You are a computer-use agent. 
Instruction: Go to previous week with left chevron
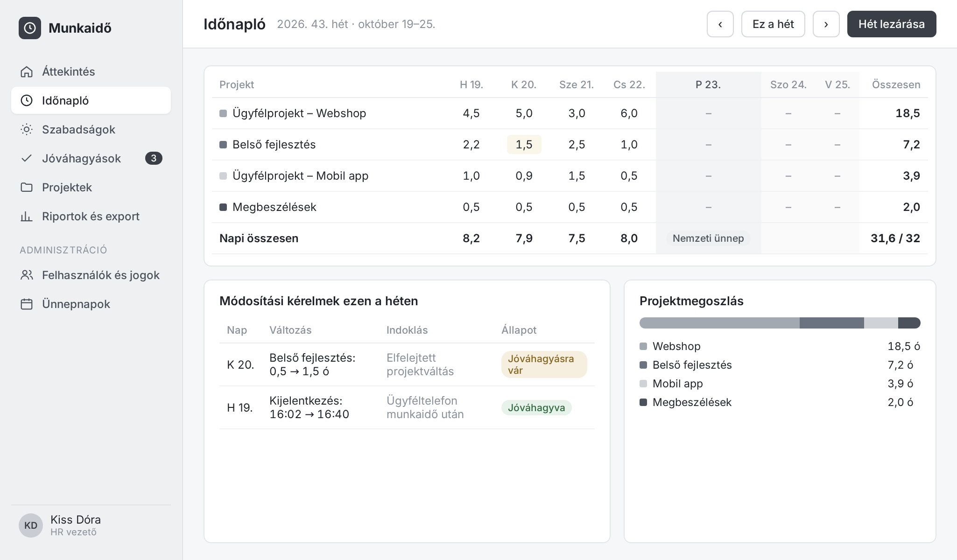(720, 24)
